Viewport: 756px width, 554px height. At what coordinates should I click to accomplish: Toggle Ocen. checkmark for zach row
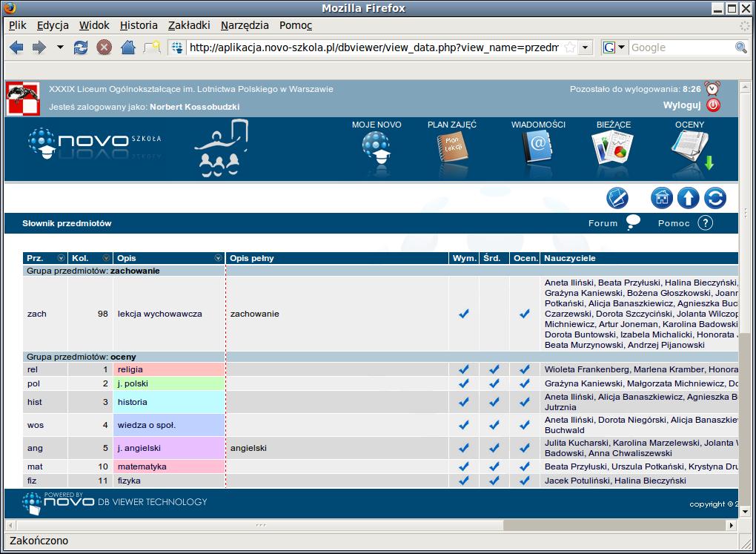click(525, 314)
